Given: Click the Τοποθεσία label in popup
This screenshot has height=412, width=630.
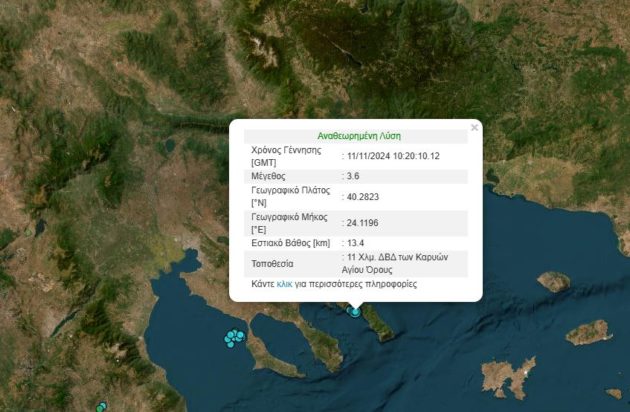Looking at the screenshot, I should tap(272, 265).
